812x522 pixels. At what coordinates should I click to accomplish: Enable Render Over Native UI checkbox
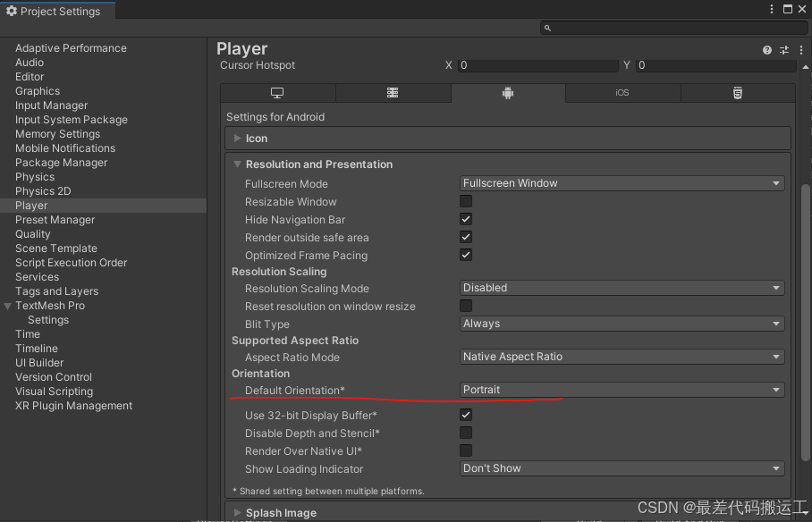click(466, 450)
